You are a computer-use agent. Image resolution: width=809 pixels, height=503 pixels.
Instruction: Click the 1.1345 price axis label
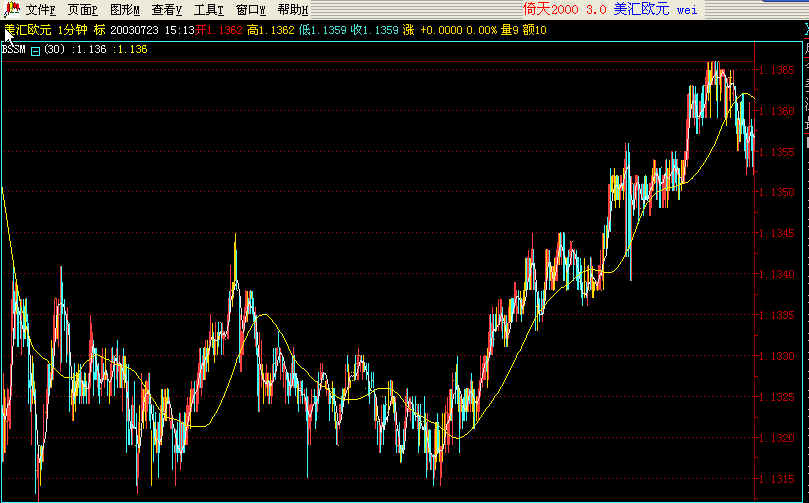point(777,233)
